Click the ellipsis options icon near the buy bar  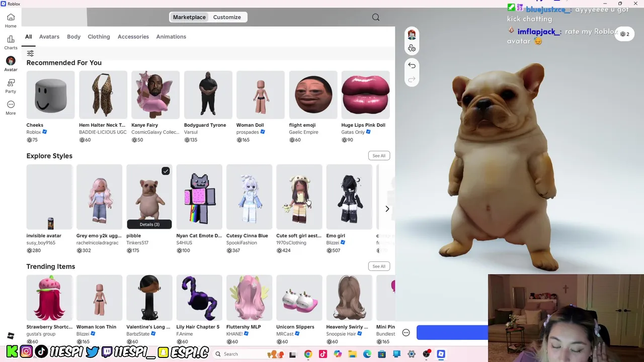click(406, 333)
